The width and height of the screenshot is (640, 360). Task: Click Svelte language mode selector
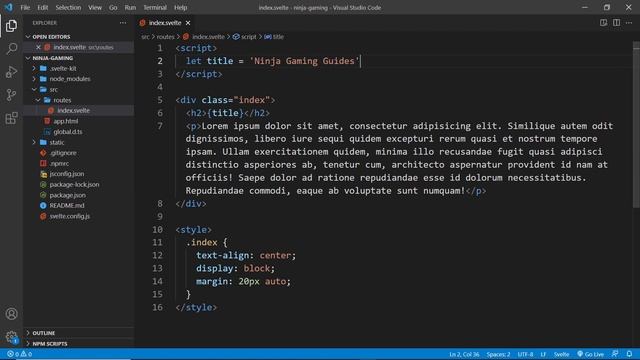[561, 354]
